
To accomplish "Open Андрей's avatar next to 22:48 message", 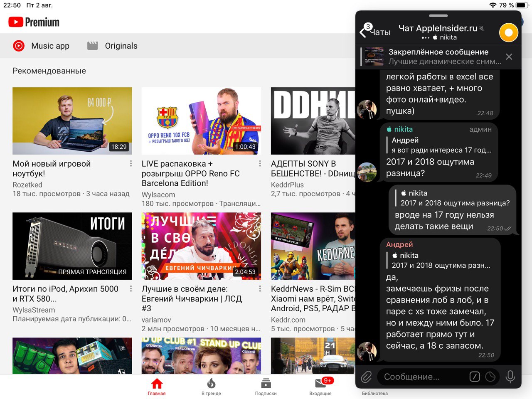I will [367, 109].
